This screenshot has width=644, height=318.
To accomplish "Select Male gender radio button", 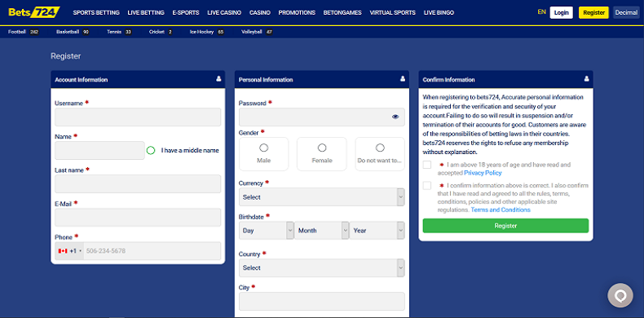I will point(263,148).
